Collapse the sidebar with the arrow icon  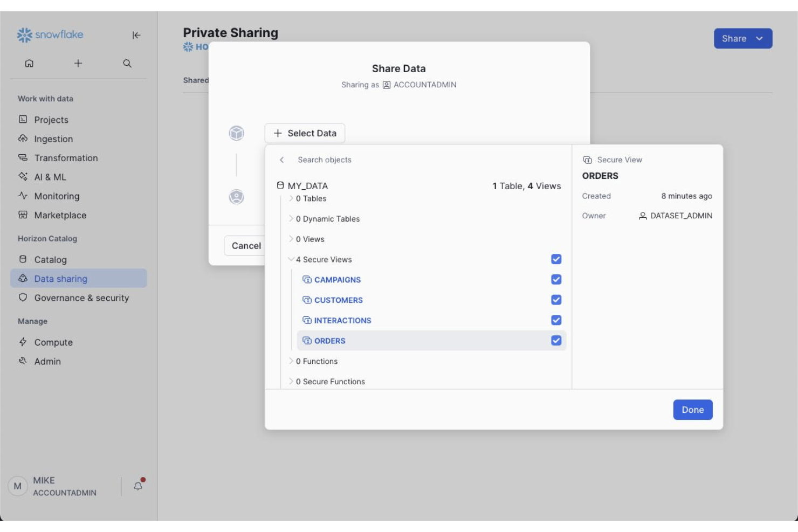pyautogui.click(x=136, y=35)
